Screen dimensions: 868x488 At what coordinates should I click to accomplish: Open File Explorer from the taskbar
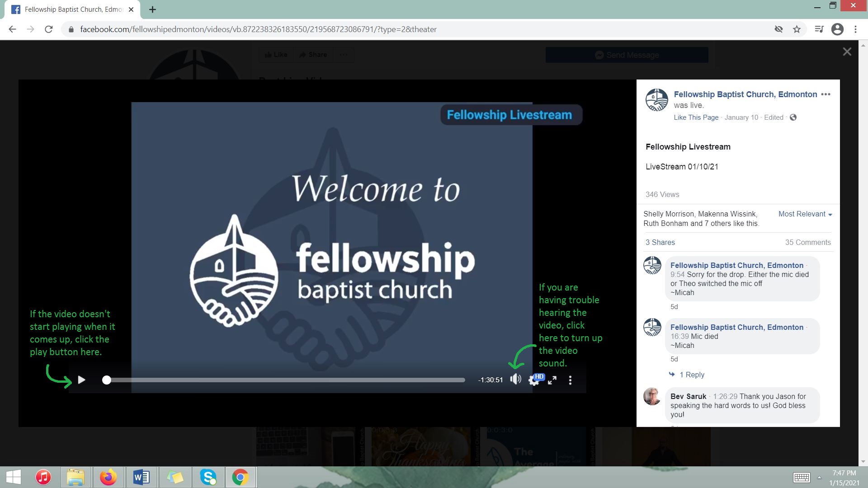click(75, 477)
